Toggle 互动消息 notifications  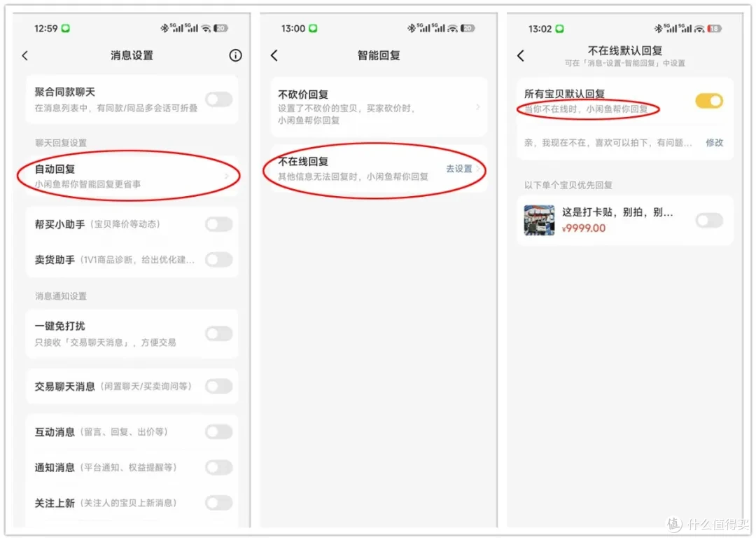219,431
